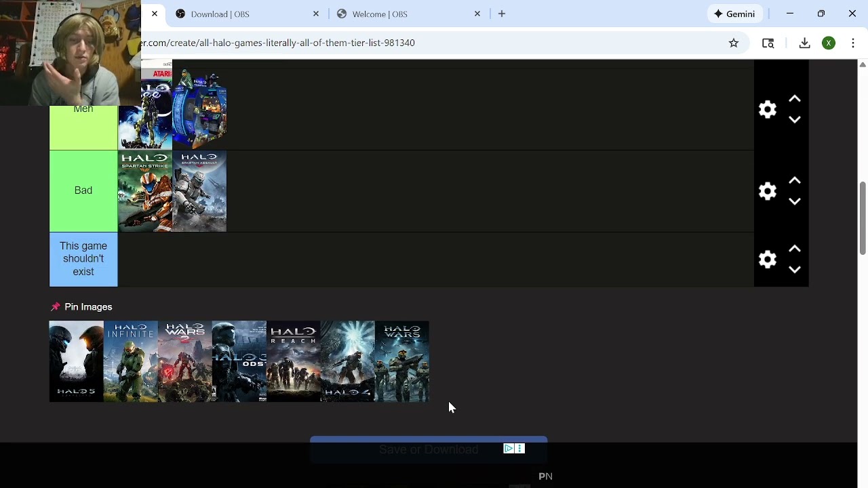Image resolution: width=868 pixels, height=488 pixels.
Task: Select the Halo 4 cover image
Action: [x=348, y=361]
